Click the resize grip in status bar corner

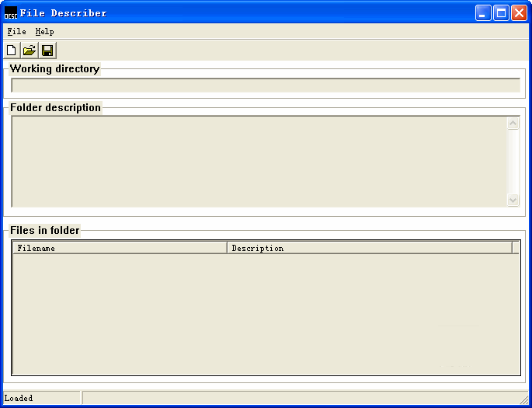tap(524, 399)
